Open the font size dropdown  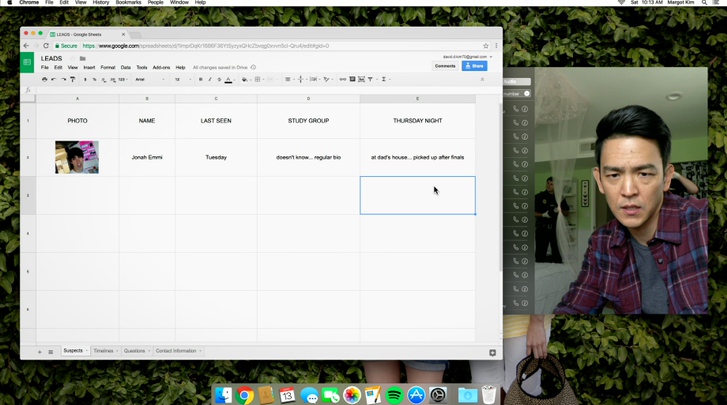coord(183,79)
